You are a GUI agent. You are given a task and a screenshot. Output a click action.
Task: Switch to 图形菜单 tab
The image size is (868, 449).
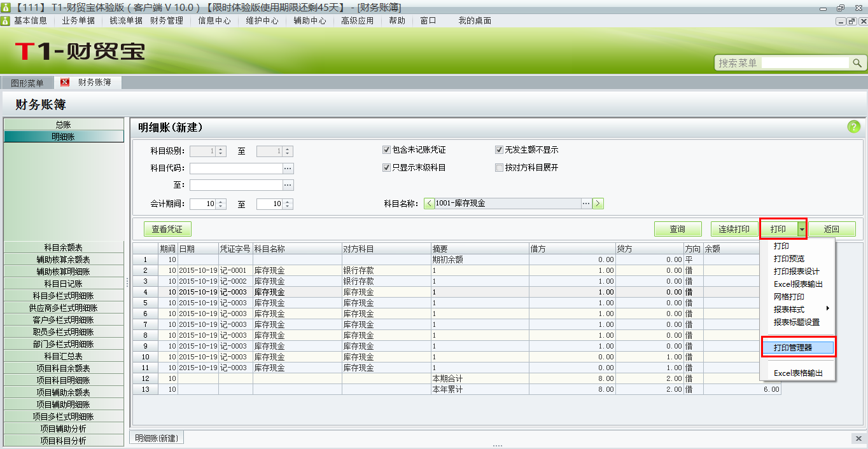[27, 83]
